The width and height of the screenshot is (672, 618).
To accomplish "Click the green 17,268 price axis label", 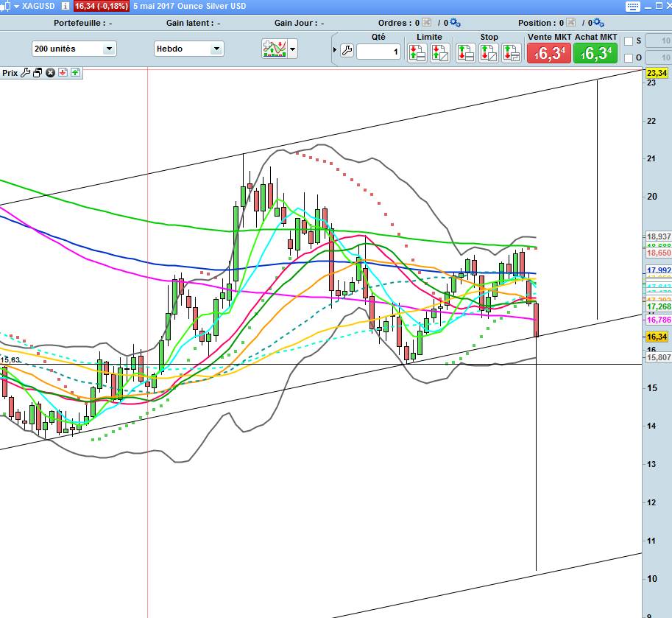I will click(658, 306).
